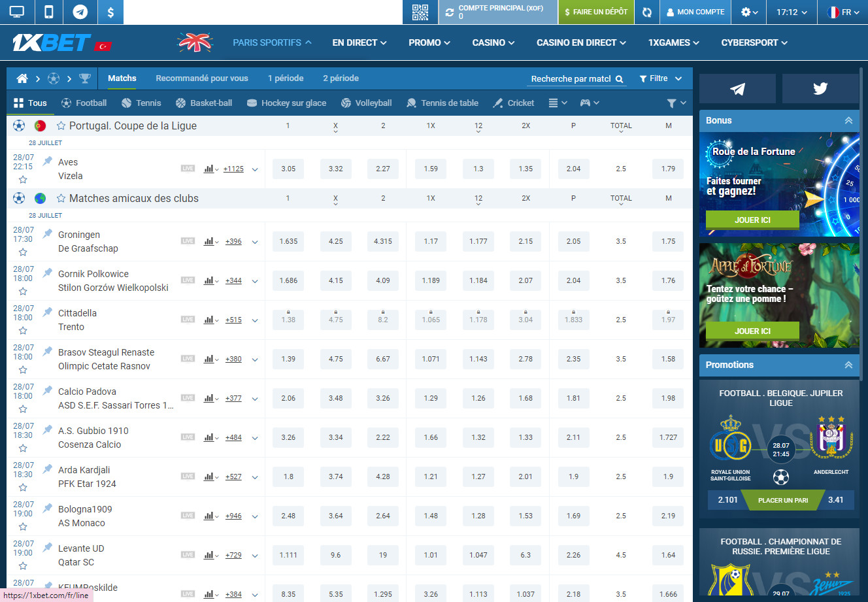The height and width of the screenshot is (602, 868).
Task: Expand Arda Kardjali match markets chevron
Action: tap(255, 477)
